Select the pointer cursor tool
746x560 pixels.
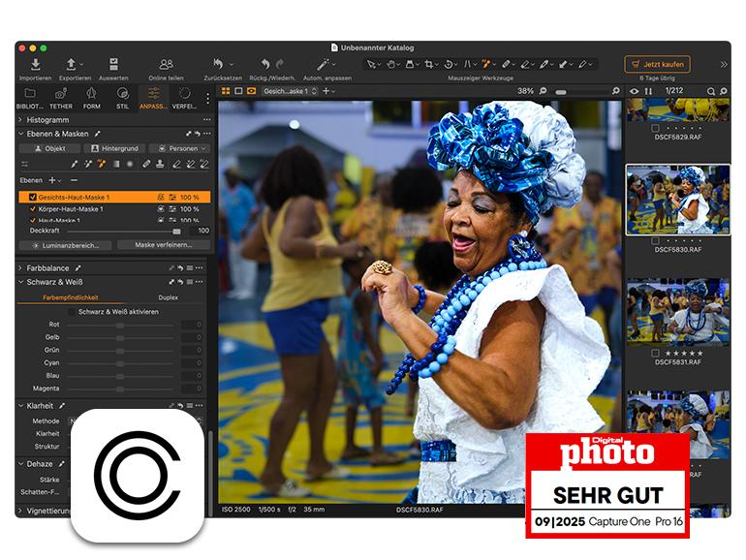coord(371,64)
